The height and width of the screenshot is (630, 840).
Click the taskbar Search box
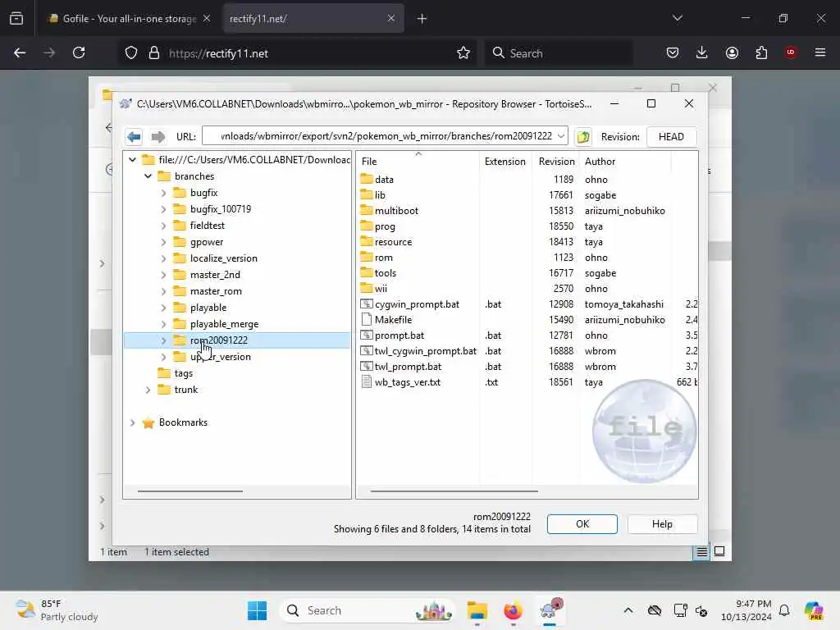click(x=367, y=610)
